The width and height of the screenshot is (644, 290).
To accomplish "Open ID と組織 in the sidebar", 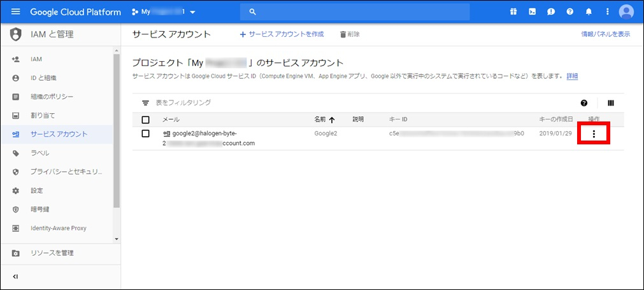I will 57,78.
